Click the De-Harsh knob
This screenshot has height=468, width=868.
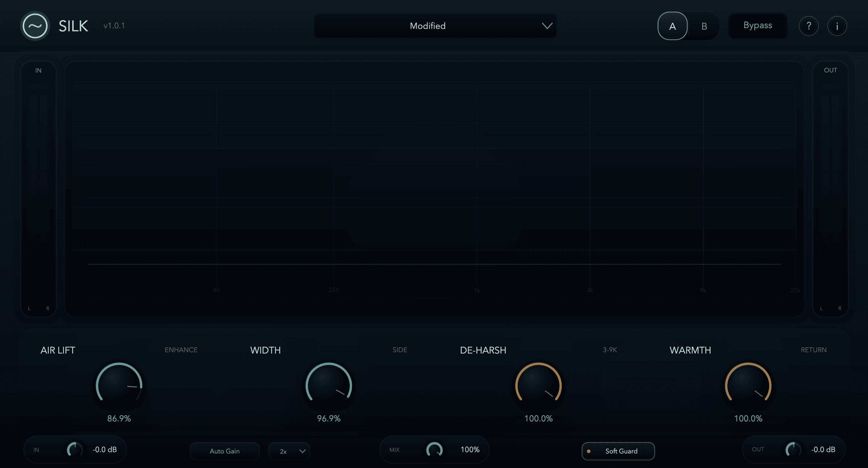[x=538, y=386]
